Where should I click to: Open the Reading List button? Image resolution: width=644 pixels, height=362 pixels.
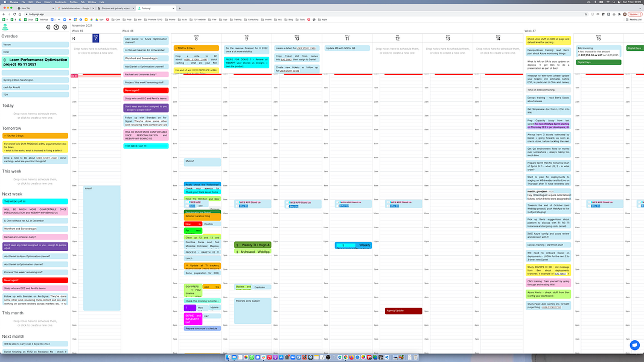click(634, 19)
